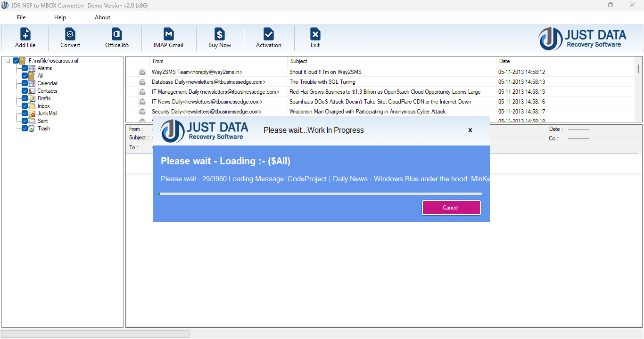Click the Contacts folder icon
Viewport: 644px width, 339px height.
click(32, 91)
